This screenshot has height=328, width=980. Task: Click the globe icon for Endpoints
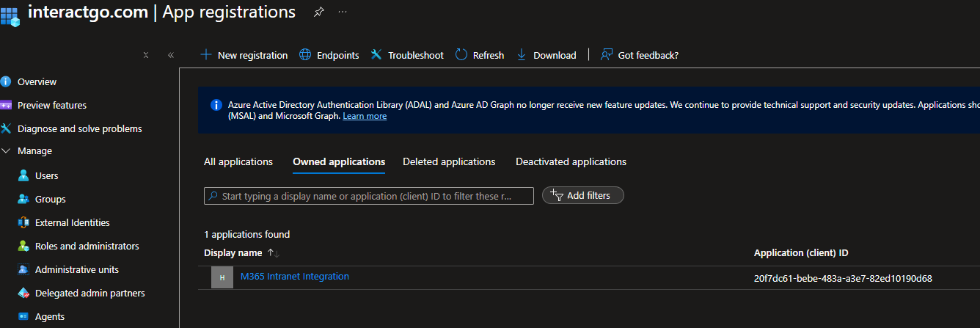click(305, 55)
